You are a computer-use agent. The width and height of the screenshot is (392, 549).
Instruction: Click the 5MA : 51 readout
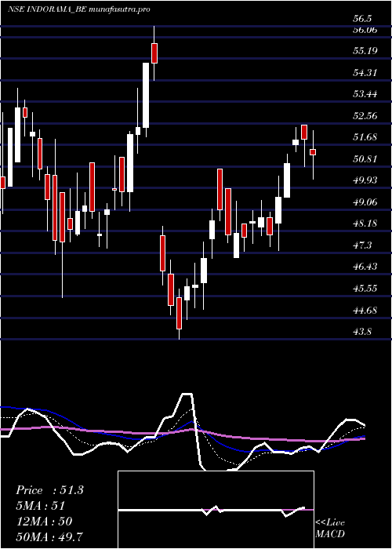40,506
